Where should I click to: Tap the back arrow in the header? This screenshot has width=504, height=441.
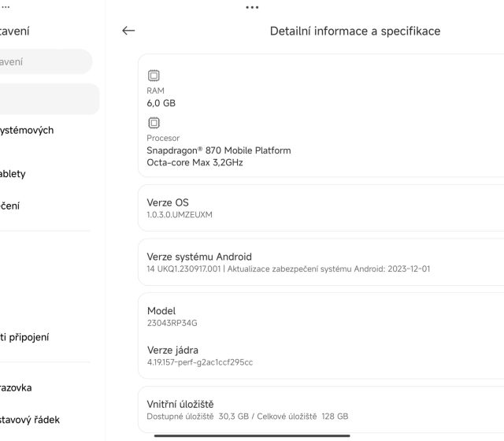tap(128, 31)
